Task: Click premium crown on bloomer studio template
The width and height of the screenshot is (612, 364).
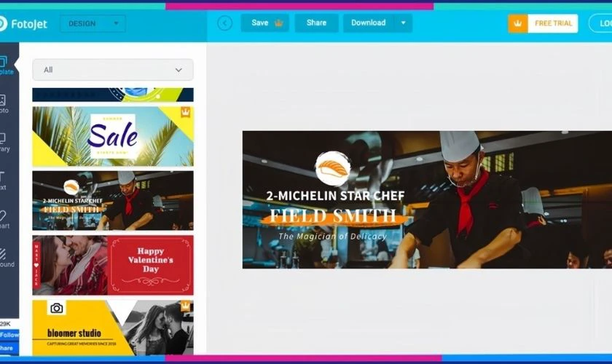Action: coord(185,306)
